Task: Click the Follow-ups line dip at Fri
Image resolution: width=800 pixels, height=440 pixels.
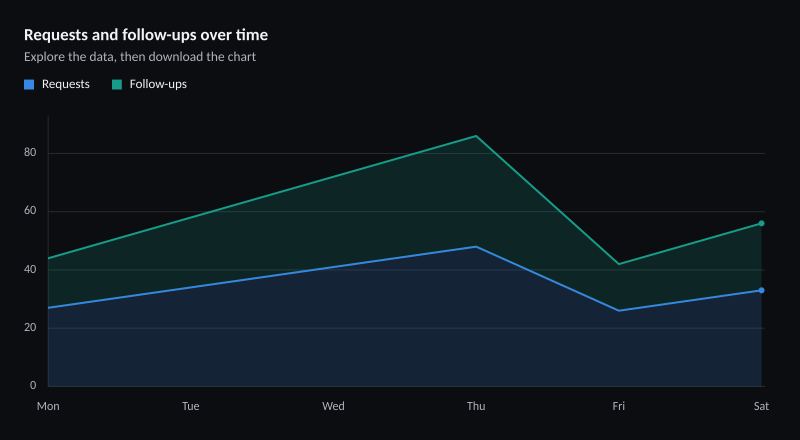Action: [618, 264]
